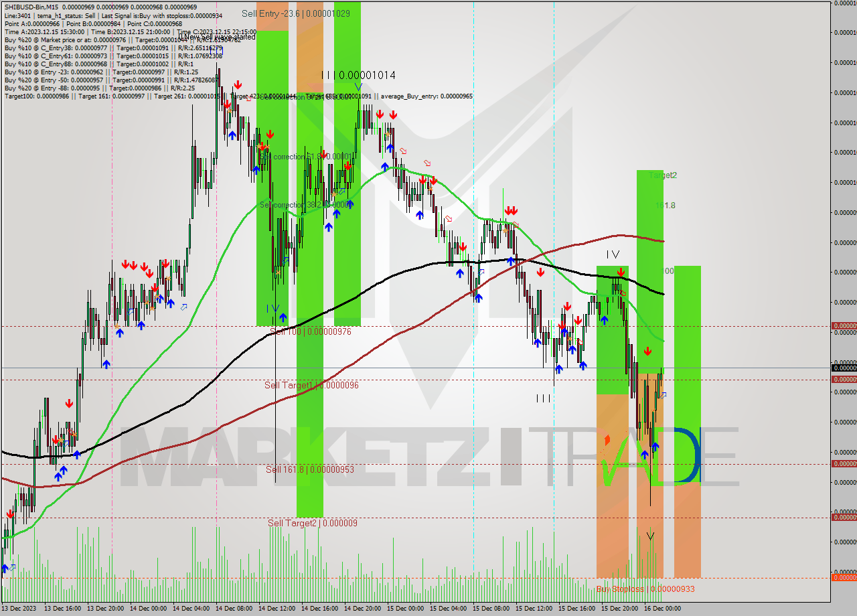Click the Sell Target1 level label
857x616 pixels.
point(311,385)
